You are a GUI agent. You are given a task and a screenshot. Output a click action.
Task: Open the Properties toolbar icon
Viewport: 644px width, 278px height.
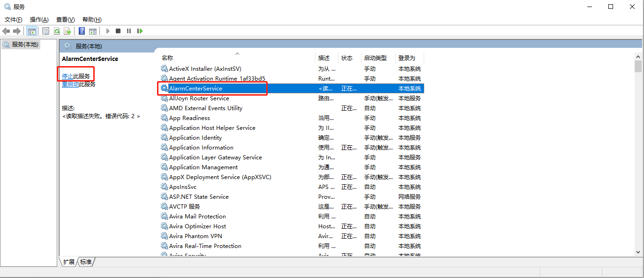pos(45,31)
